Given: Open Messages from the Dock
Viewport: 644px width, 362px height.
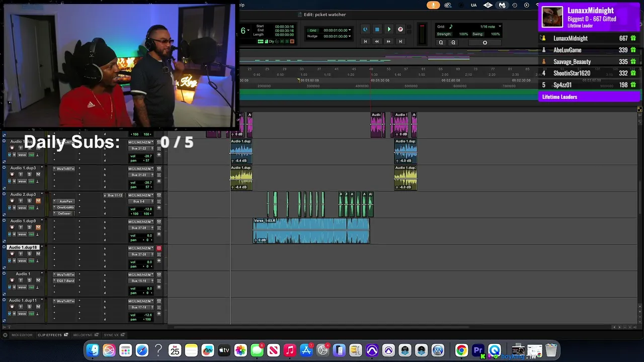Looking at the screenshot, I should [x=257, y=350].
